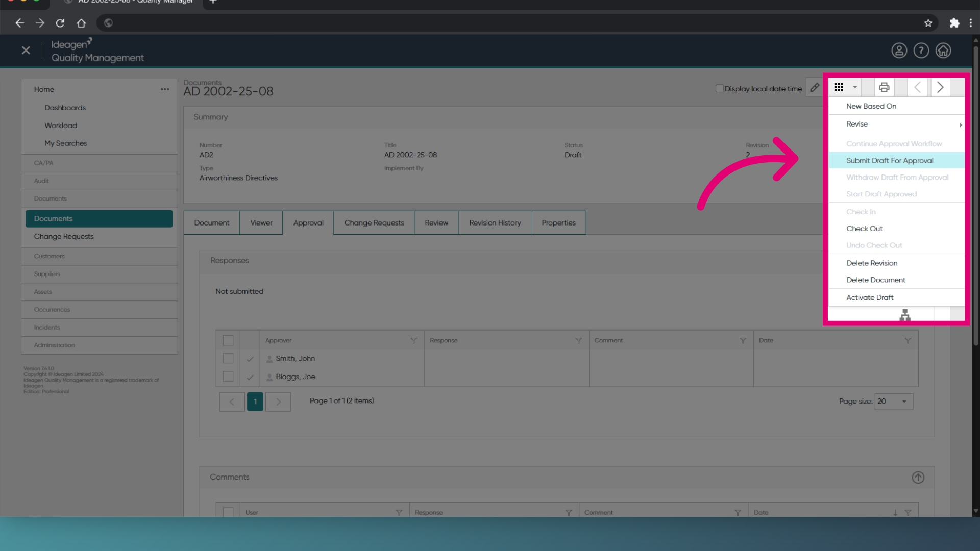The width and height of the screenshot is (980, 551).
Task: Click the next record chevron in the toolbar
Action: pyautogui.click(x=941, y=87)
